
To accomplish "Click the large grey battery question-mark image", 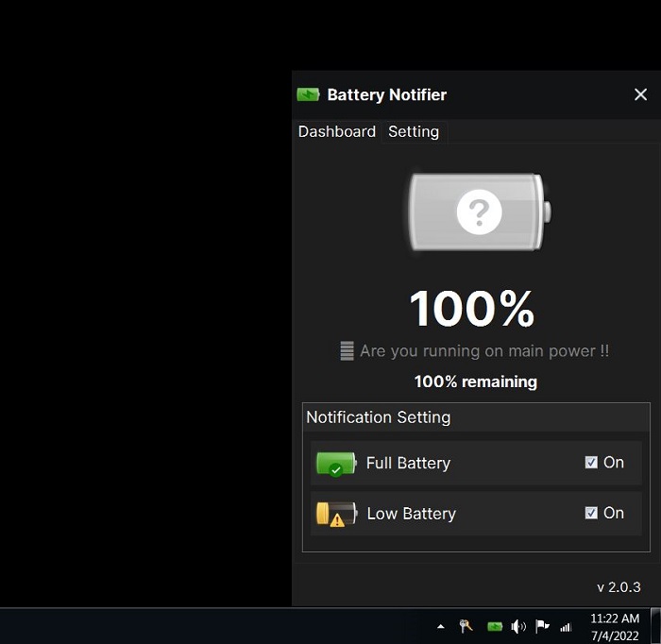I will [x=480, y=212].
